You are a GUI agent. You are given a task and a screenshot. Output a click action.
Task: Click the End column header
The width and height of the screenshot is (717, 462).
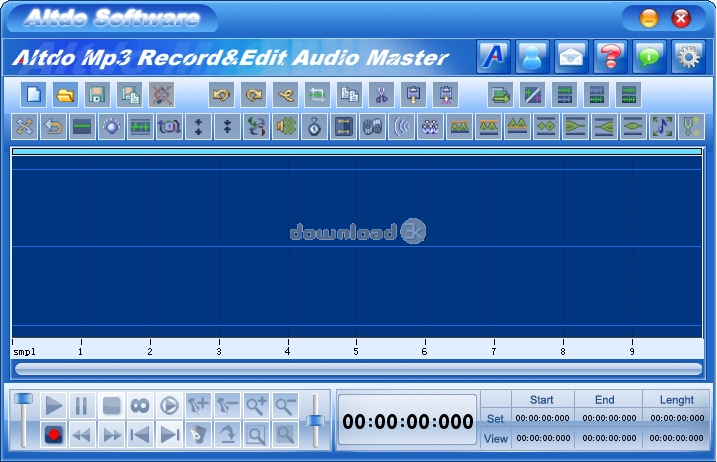605,400
